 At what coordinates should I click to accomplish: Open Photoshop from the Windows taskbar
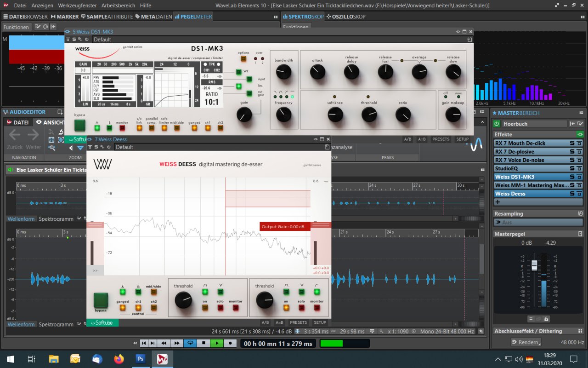pos(141,359)
